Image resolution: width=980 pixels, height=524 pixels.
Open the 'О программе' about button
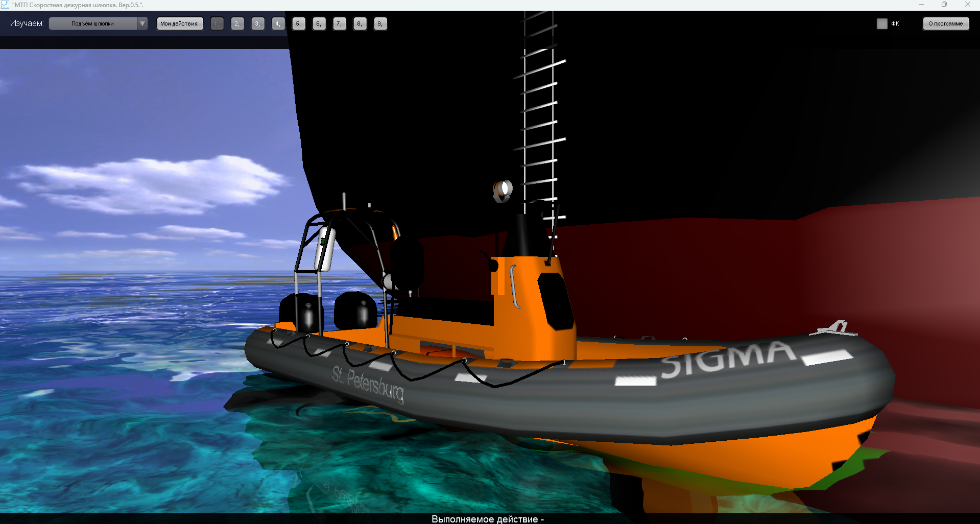tap(946, 23)
